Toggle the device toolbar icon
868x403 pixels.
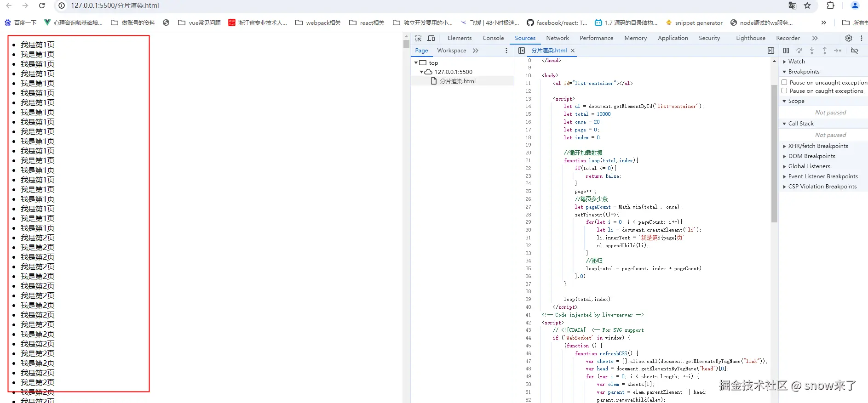(431, 38)
